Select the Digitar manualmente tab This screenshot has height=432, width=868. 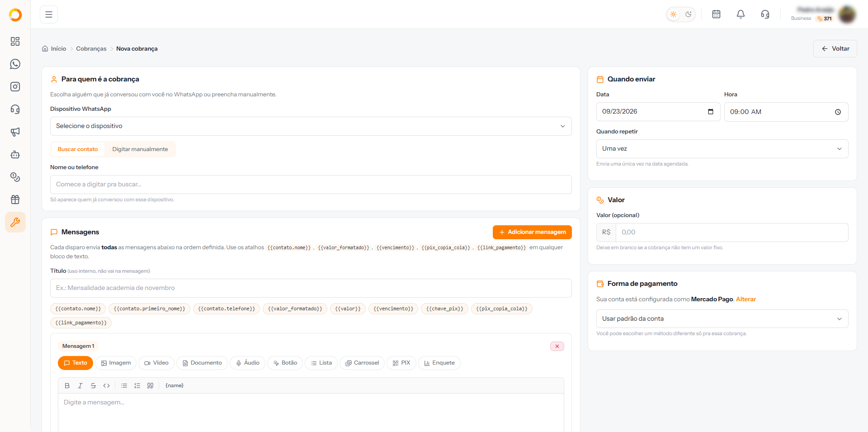(x=140, y=149)
